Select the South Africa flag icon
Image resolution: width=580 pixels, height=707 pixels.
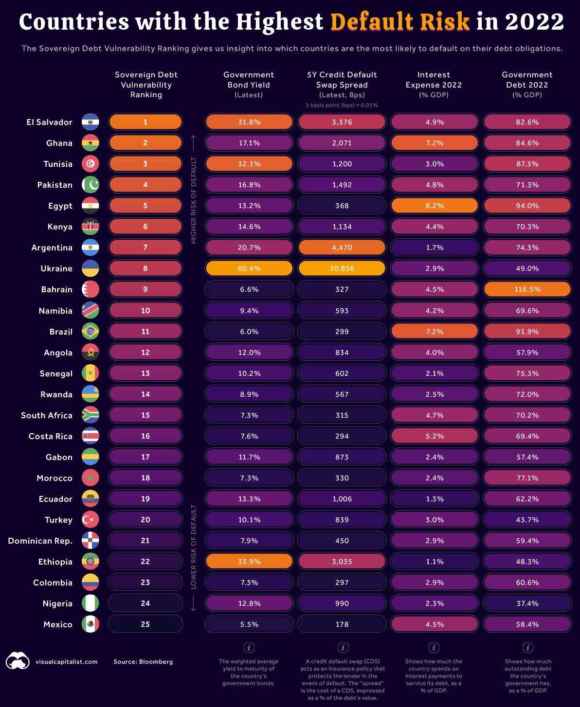tap(90, 415)
